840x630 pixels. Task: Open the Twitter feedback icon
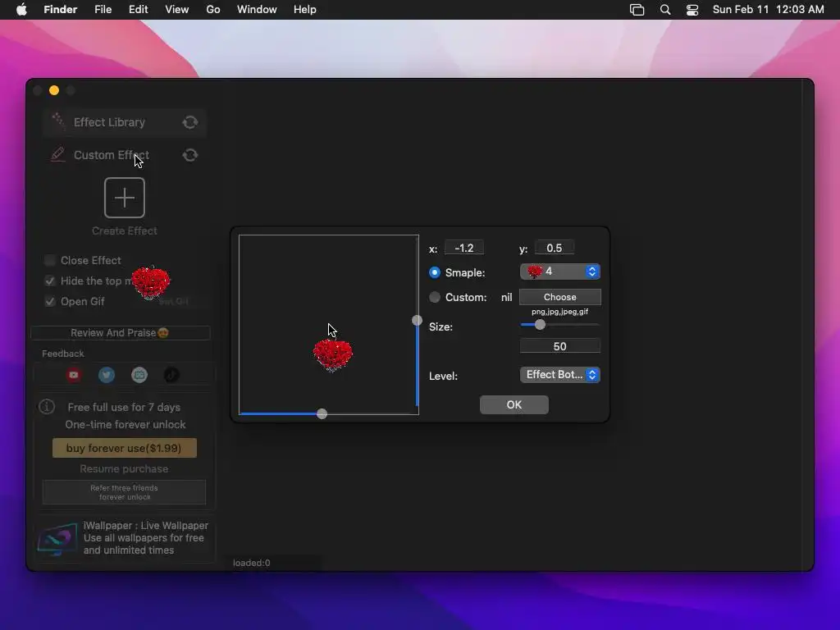(x=107, y=375)
